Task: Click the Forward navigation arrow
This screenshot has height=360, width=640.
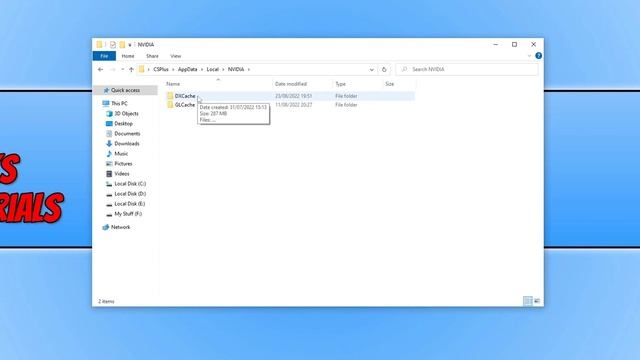Action: coord(113,69)
